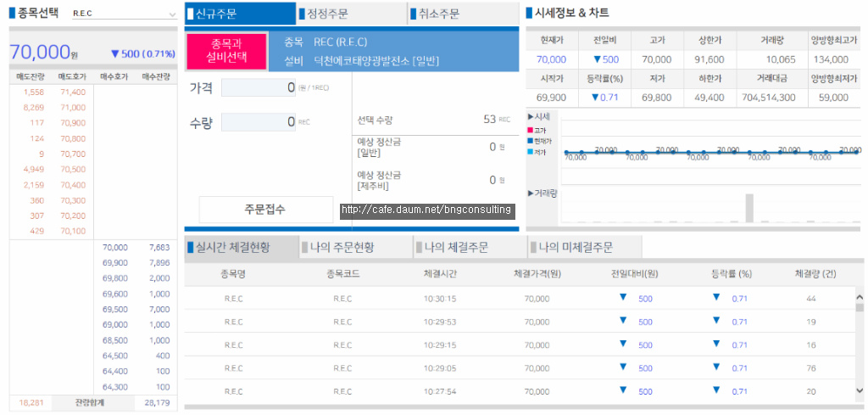This screenshot has width=868, height=415.
Task: Select the sell quote price 71,000
Action: tap(73, 108)
